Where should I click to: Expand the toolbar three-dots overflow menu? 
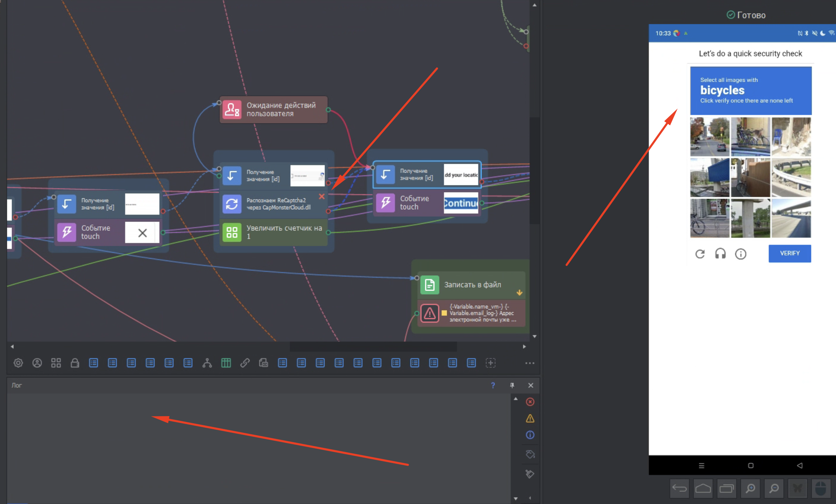pyautogui.click(x=530, y=363)
